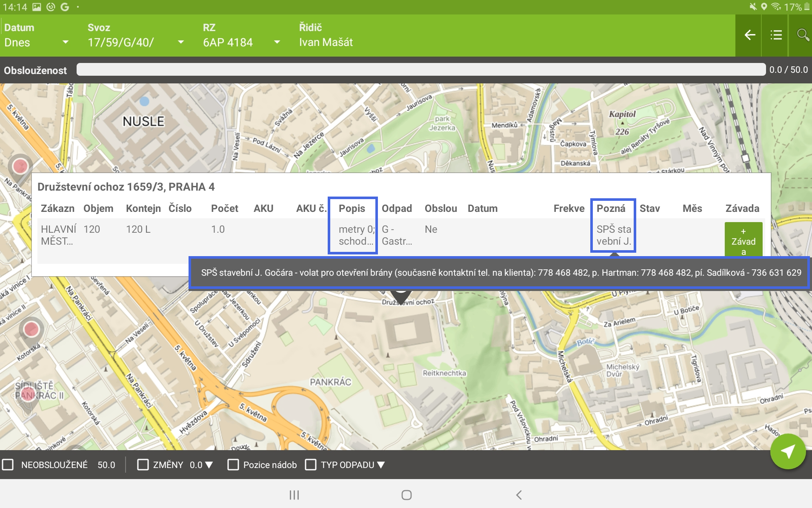The image size is (812, 508).
Task: Tap park Jezerka label on map
Action: pos(442,123)
